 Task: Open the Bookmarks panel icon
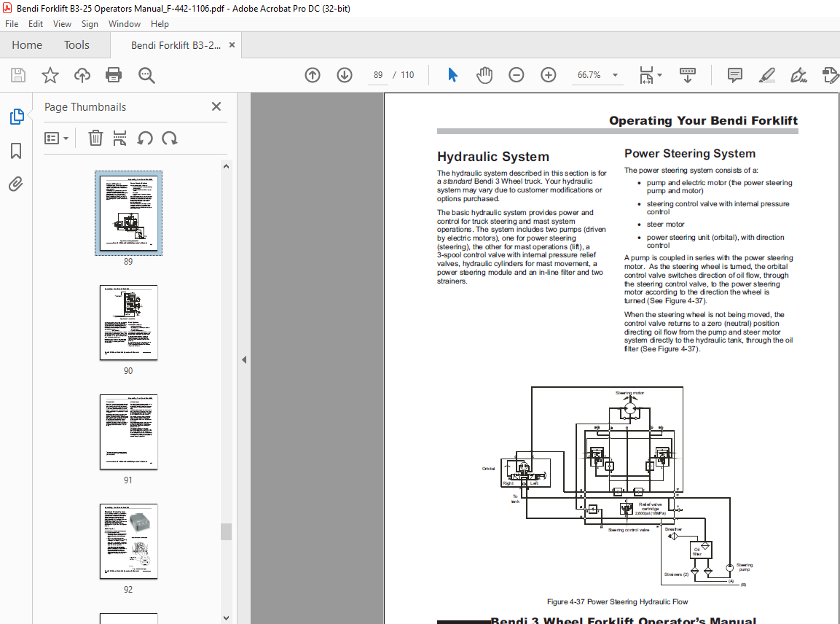click(x=16, y=151)
